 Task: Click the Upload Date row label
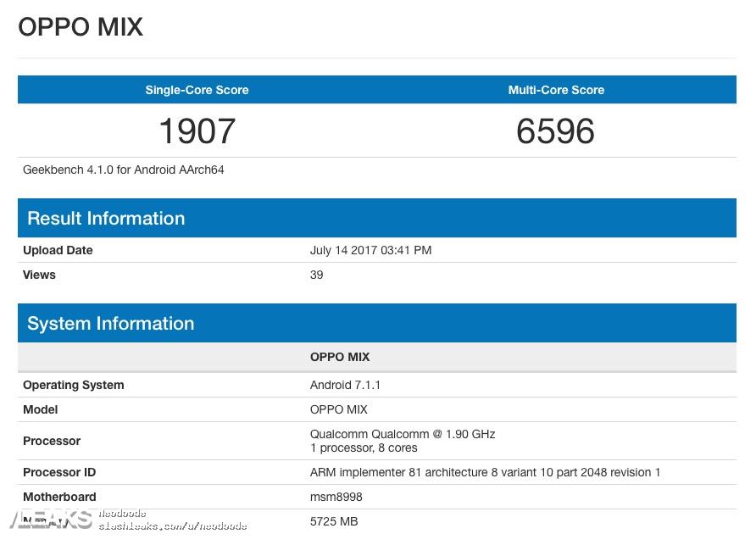pyautogui.click(x=58, y=250)
